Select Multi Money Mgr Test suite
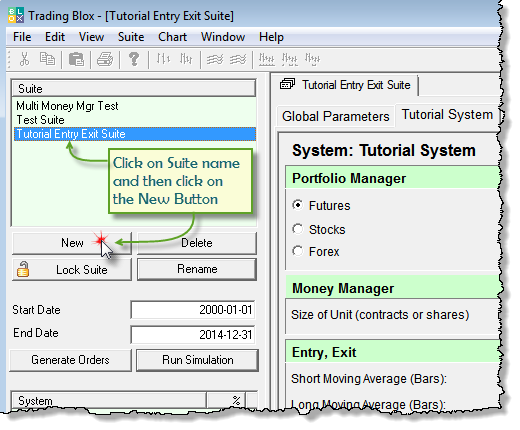The height and width of the screenshot is (430, 520). tap(67, 106)
